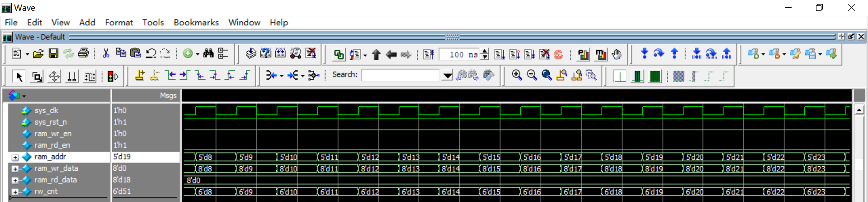Image resolution: width=868 pixels, height=202 pixels.
Task: Select the Literal wave format icon
Action: 620,76
